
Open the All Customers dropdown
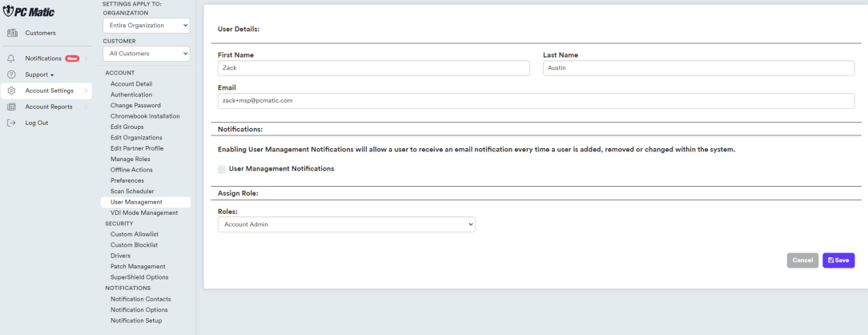point(146,54)
